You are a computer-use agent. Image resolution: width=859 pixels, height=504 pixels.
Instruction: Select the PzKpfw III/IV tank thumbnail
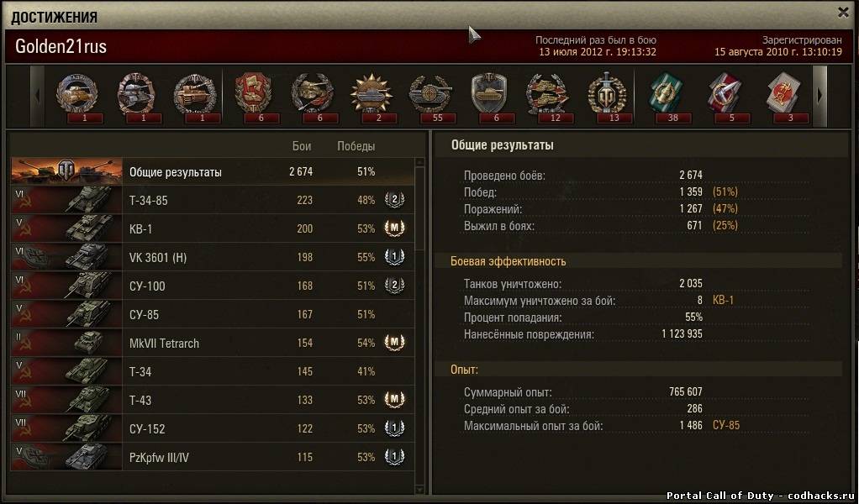[x=66, y=457]
